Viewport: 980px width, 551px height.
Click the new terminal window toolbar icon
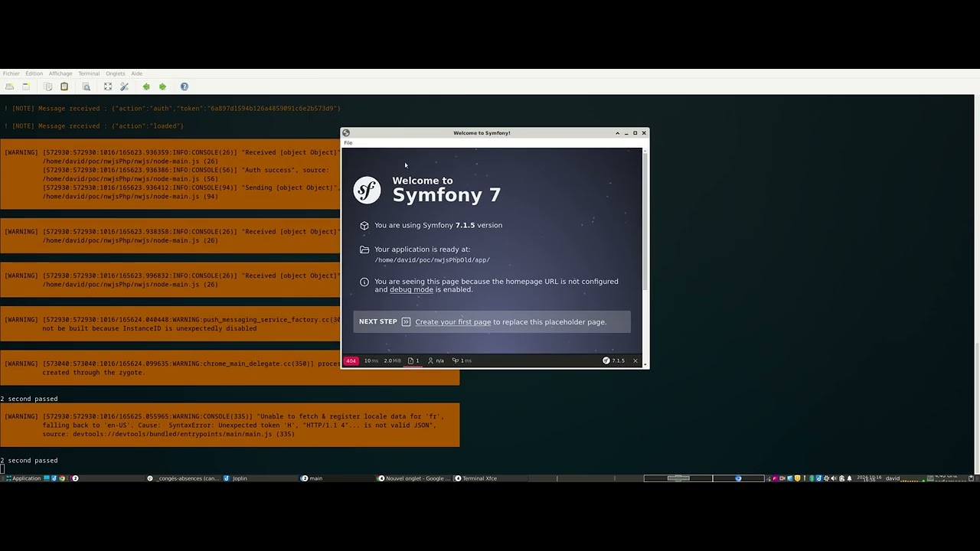coord(26,86)
